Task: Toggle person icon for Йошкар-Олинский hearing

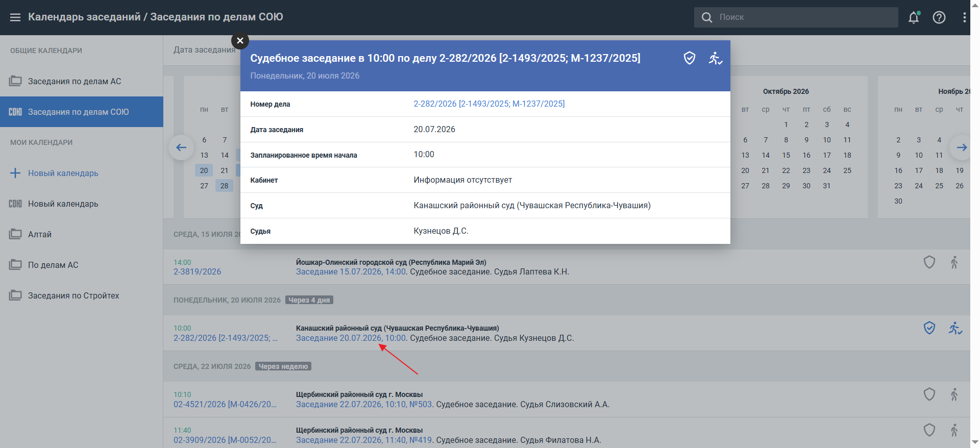Action: pyautogui.click(x=954, y=262)
